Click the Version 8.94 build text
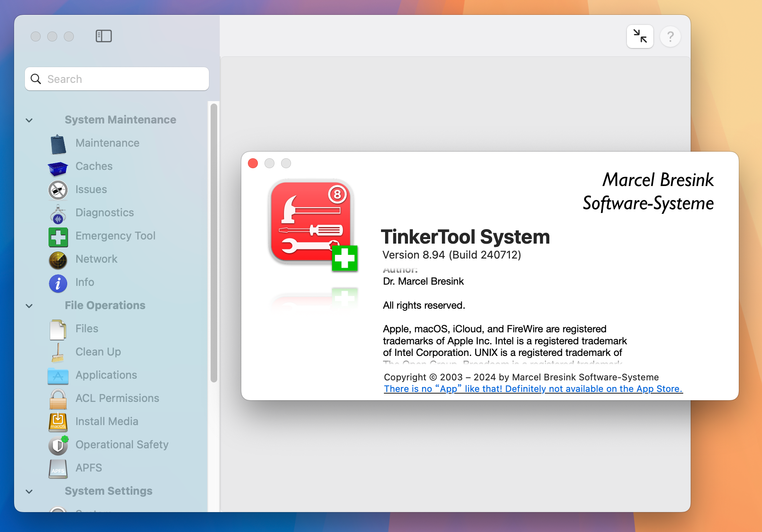 [x=451, y=255]
